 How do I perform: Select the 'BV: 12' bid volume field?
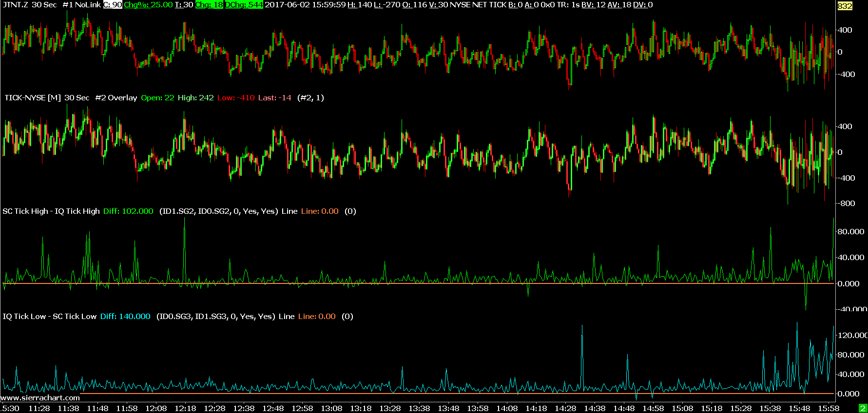click(x=594, y=5)
